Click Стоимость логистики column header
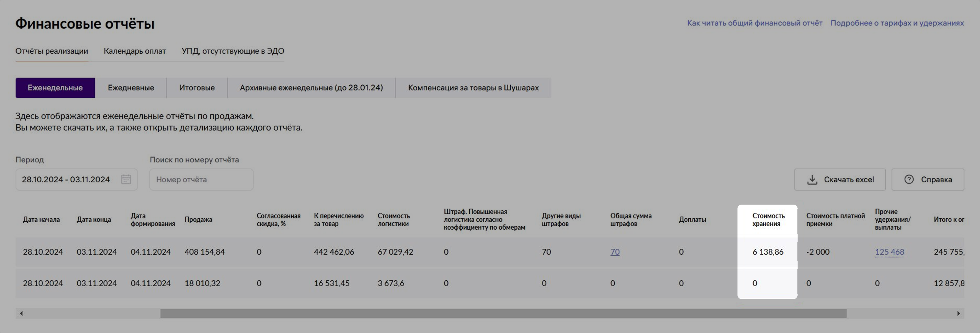This screenshot has height=333, width=980. tap(394, 219)
